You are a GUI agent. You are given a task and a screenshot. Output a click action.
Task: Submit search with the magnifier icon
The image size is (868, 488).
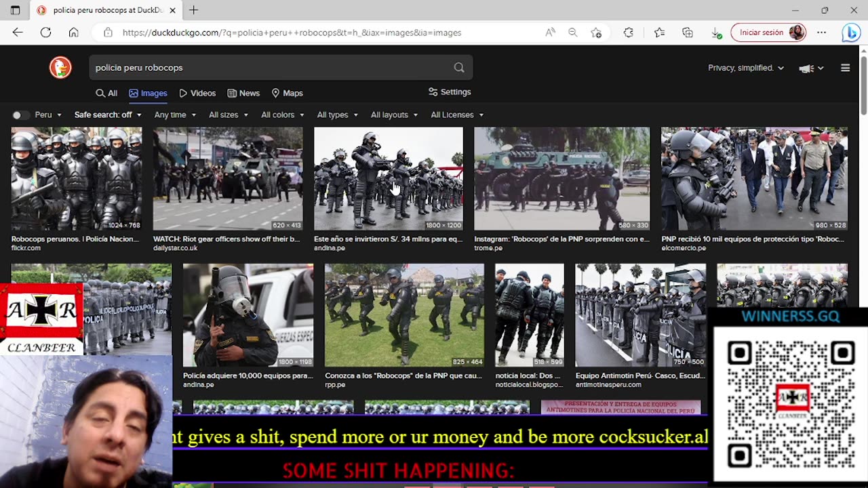coord(459,68)
